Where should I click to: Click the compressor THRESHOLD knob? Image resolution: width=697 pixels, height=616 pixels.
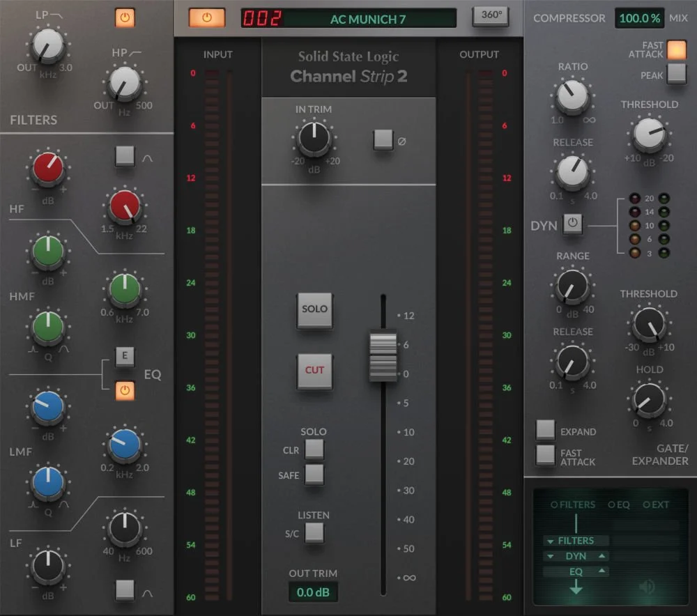[649, 133]
